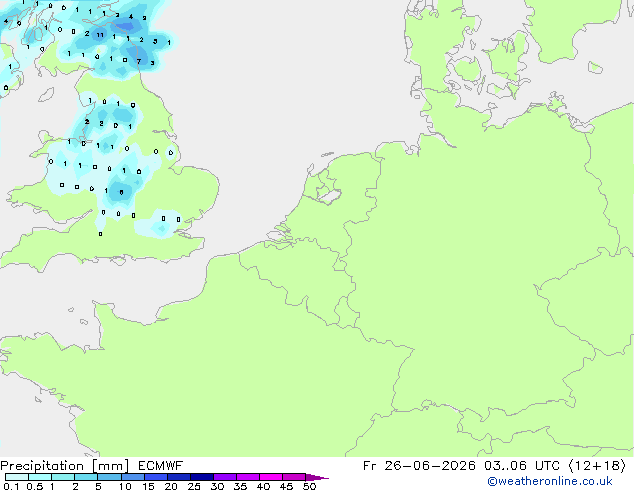Click the 'ECMWF' model label
Screen dimensions: 634x490
[x=161, y=466]
